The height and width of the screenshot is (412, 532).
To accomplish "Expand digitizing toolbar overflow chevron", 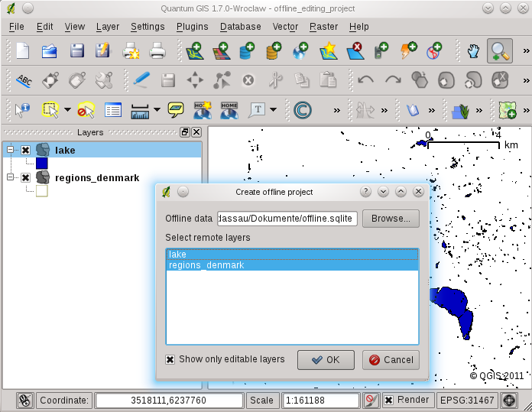I will tap(526, 81).
